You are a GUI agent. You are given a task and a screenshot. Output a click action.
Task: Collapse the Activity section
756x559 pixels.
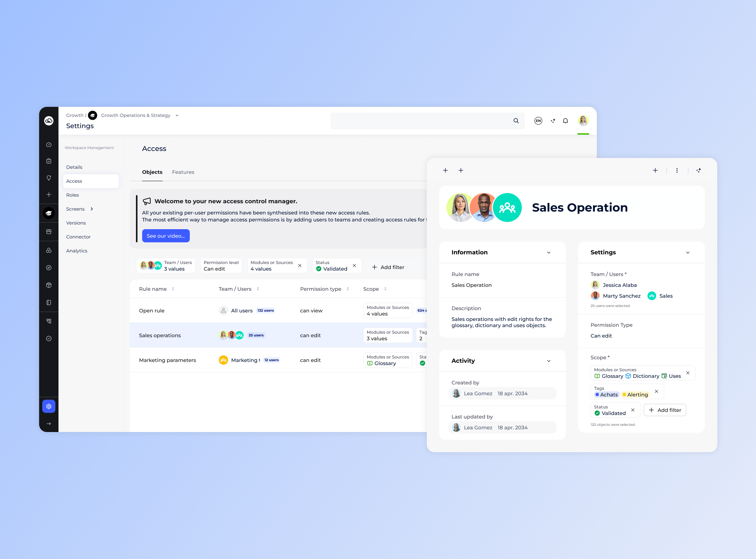click(x=549, y=361)
